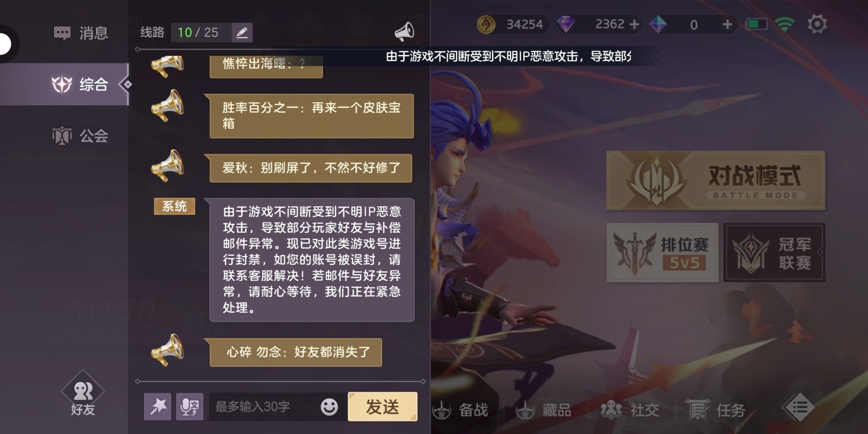Image resolution: width=868 pixels, height=434 pixels.
Task: Send message with 发送 button
Action: 383,407
